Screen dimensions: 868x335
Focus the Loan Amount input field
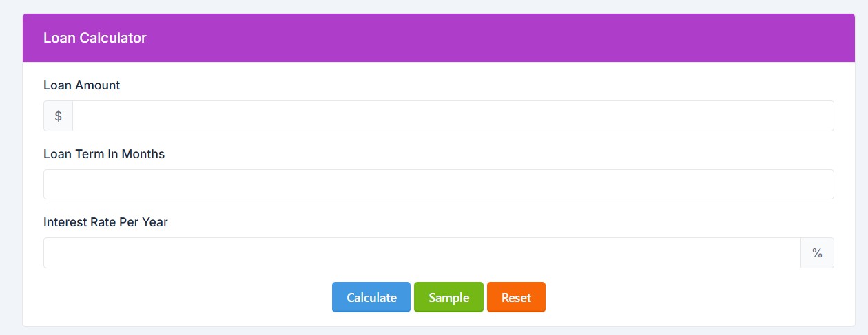point(453,116)
